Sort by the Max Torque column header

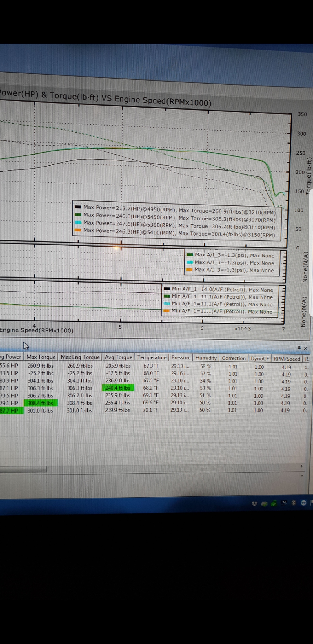[x=41, y=357]
